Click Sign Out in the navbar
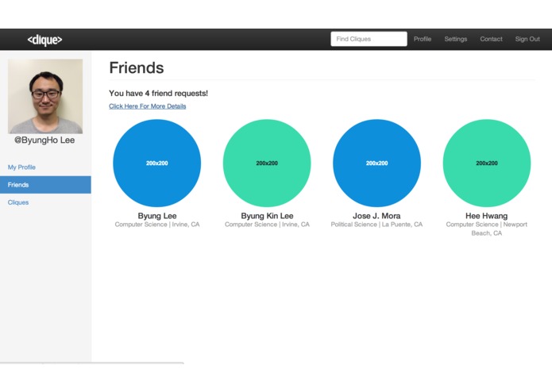 tap(527, 39)
